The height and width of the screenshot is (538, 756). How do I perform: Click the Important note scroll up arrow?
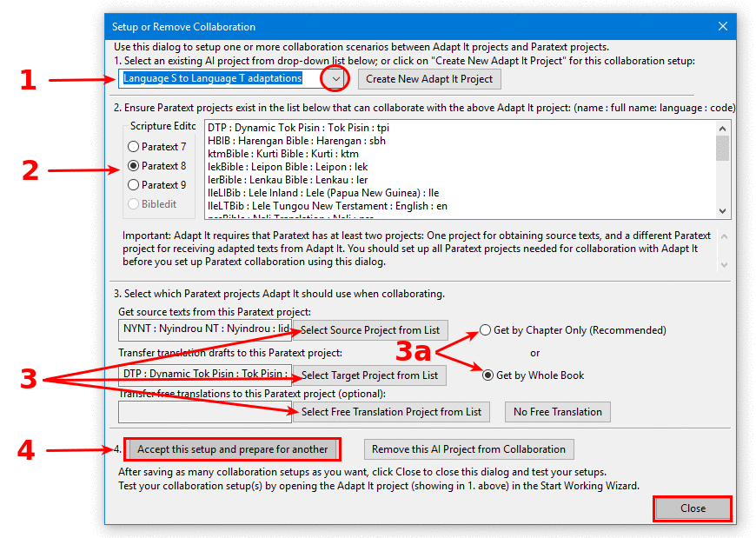coord(724,236)
